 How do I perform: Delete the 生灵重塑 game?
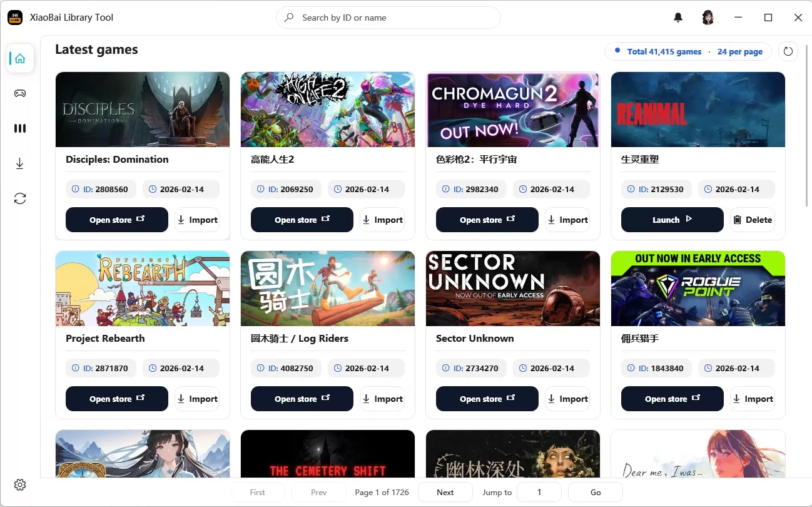coord(752,220)
